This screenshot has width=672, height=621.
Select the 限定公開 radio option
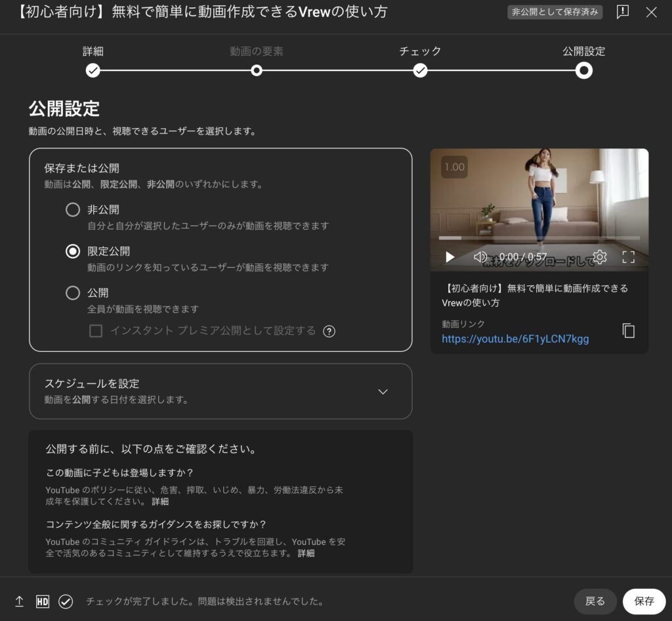point(73,251)
